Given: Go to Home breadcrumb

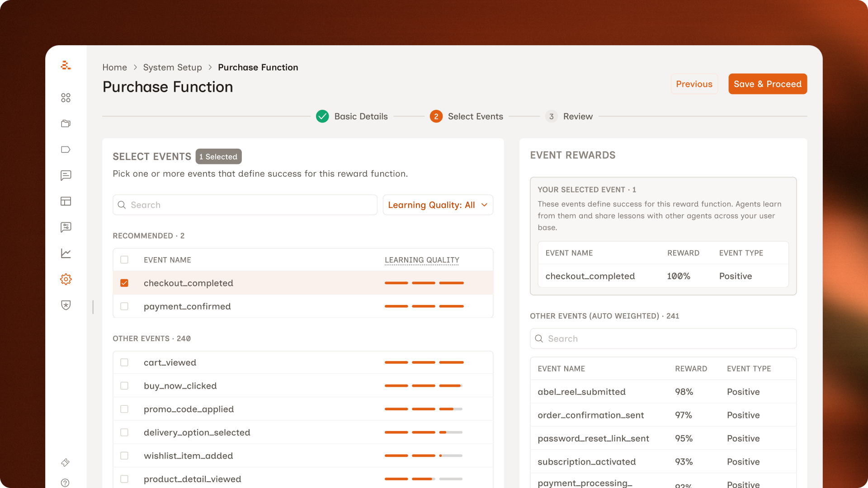Looking at the screenshot, I should [114, 67].
